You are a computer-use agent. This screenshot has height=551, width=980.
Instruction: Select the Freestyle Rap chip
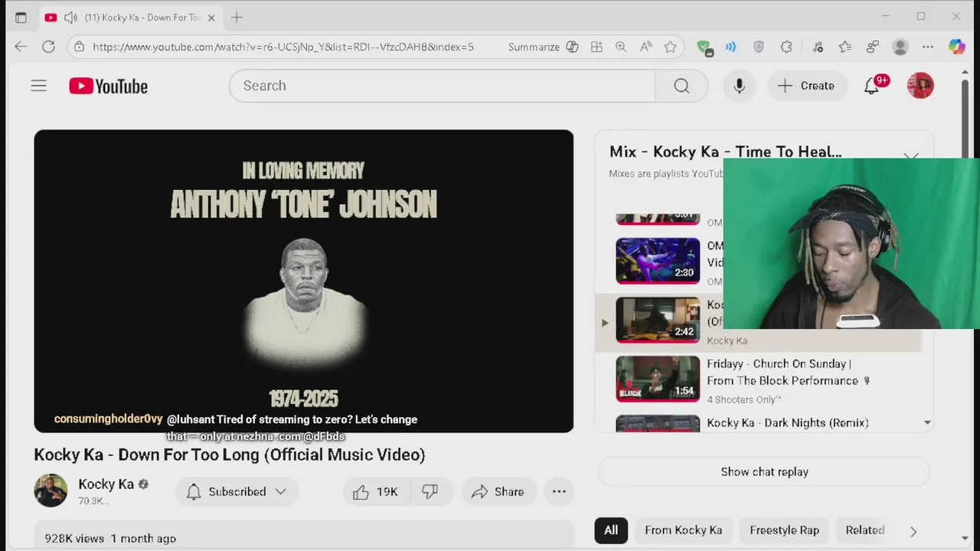(x=784, y=530)
